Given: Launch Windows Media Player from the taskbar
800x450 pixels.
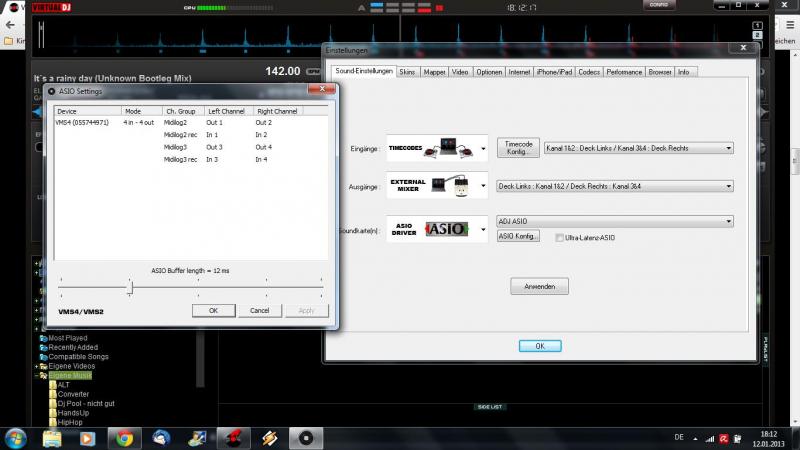Looking at the screenshot, I should pos(87,438).
